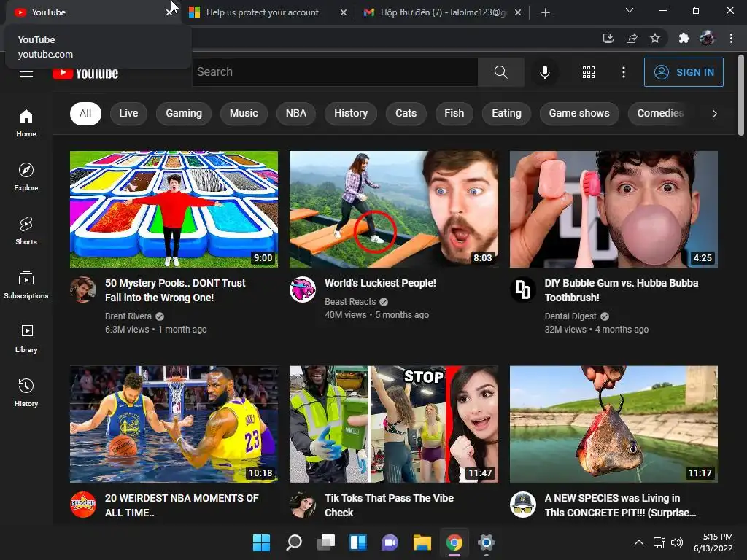Show hidden system tray icons chevron
Viewport: 747px width, 560px height.
(639, 542)
